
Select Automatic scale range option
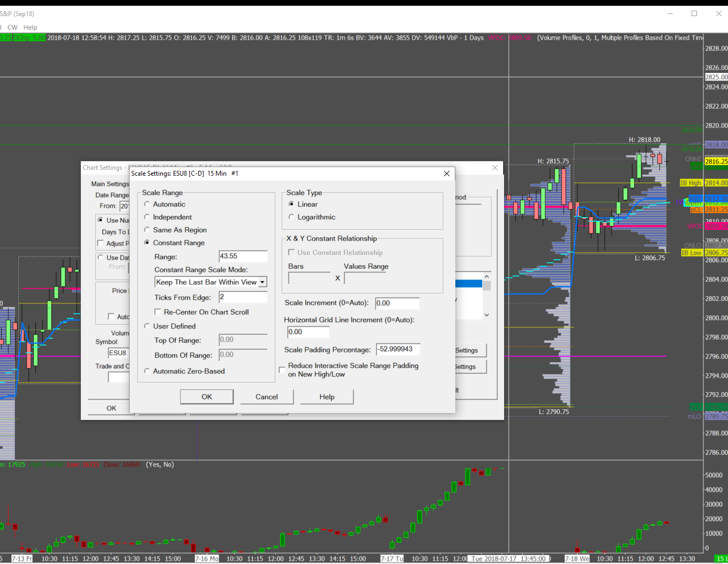pos(147,204)
